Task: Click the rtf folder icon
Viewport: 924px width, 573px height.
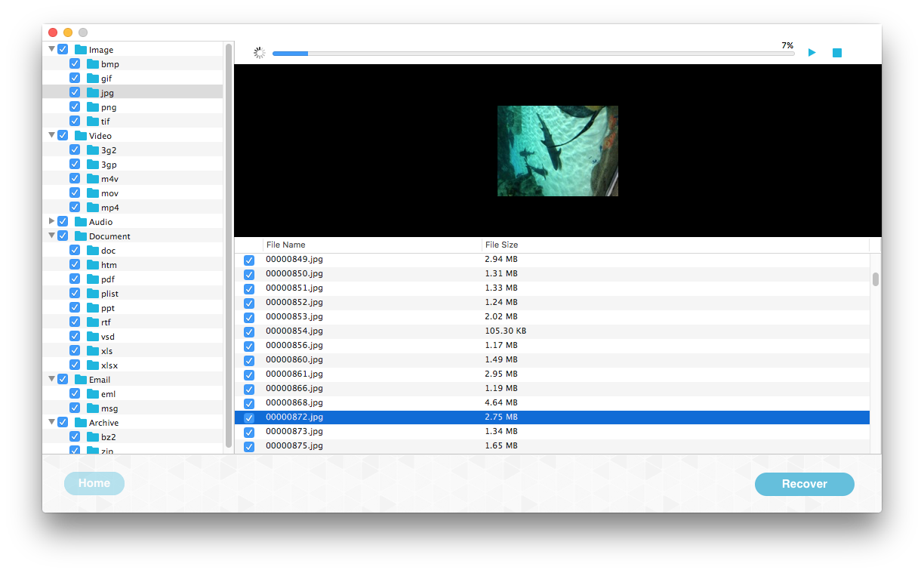Action: tap(93, 322)
